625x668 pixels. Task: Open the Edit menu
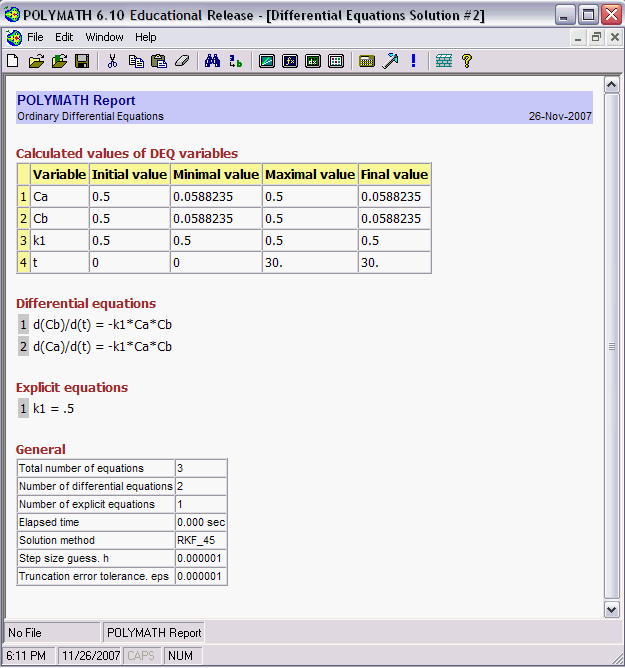(64, 37)
